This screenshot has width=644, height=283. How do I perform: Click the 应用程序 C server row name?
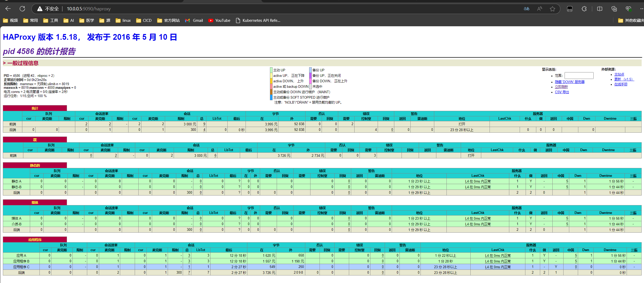pyautogui.click(x=21, y=267)
